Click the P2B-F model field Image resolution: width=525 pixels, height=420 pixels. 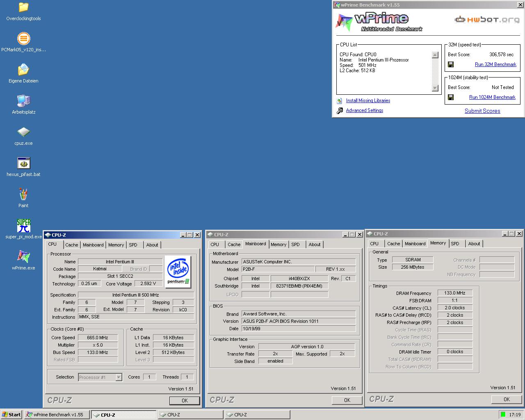click(278, 269)
